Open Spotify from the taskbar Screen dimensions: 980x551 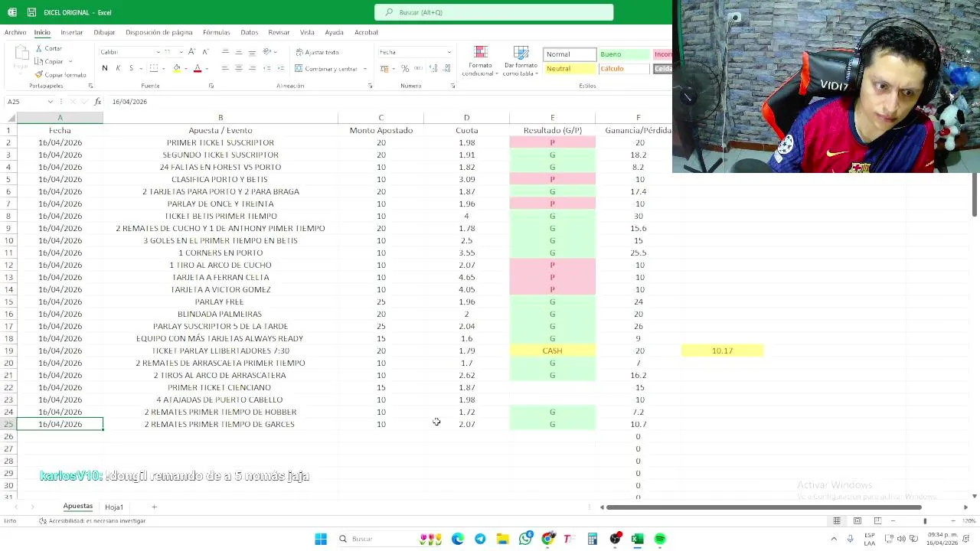coord(660,539)
